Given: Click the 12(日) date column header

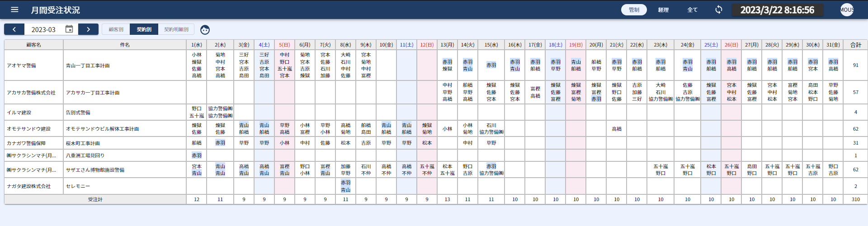Looking at the screenshot, I should (427, 45).
